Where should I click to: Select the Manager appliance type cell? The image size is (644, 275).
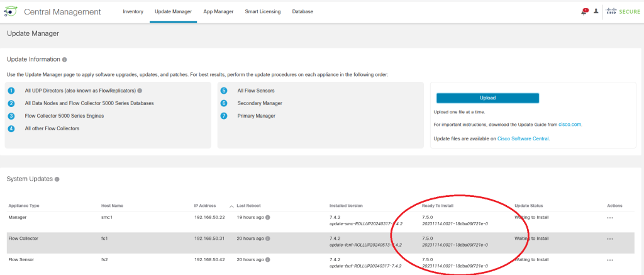pos(17,218)
